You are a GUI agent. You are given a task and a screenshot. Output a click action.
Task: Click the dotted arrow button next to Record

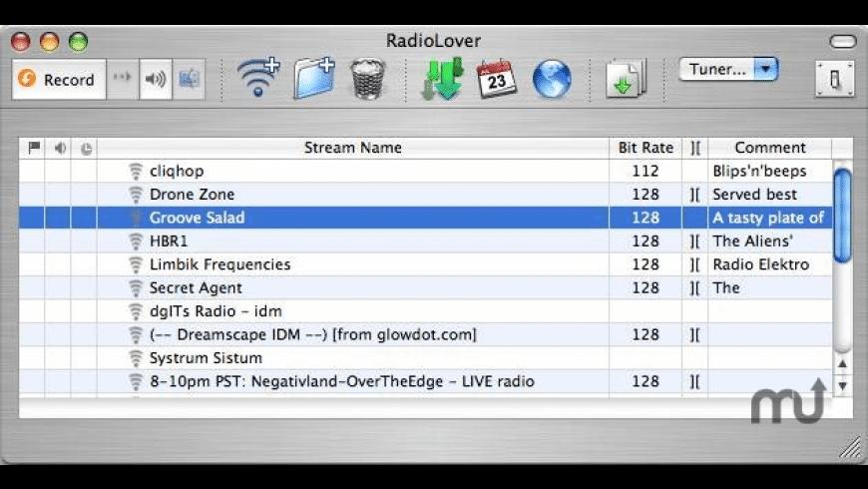coord(123,80)
